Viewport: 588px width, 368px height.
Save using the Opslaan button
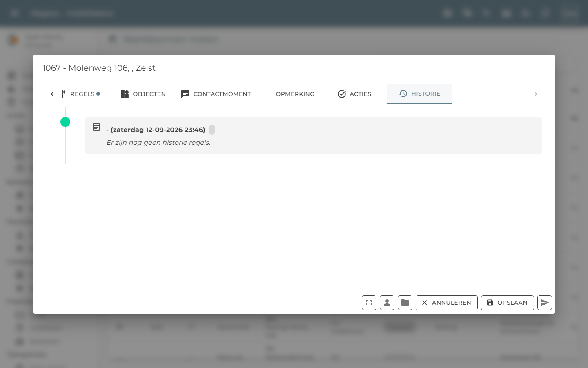(508, 303)
